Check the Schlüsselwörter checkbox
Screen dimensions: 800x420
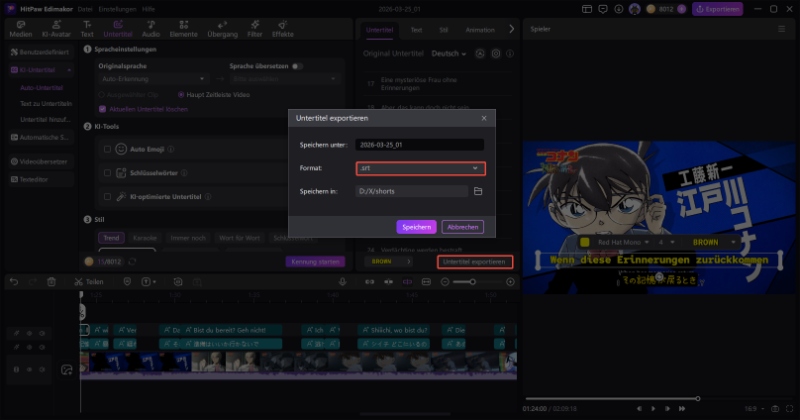tap(107, 173)
